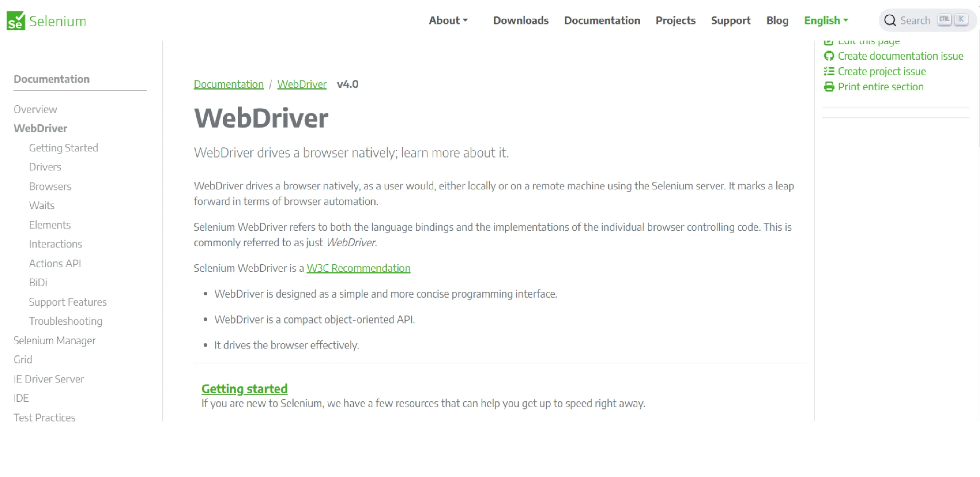Open the W3C Recommendation link

pos(358,268)
